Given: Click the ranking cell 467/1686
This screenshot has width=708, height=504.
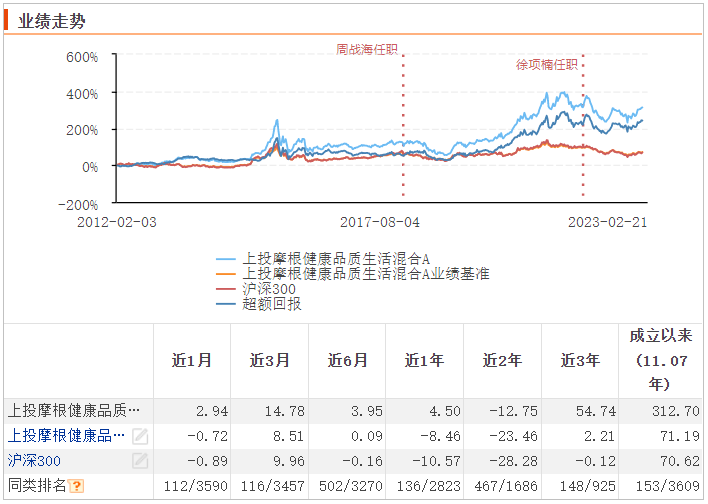Looking at the screenshot, I should click(x=506, y=486).
